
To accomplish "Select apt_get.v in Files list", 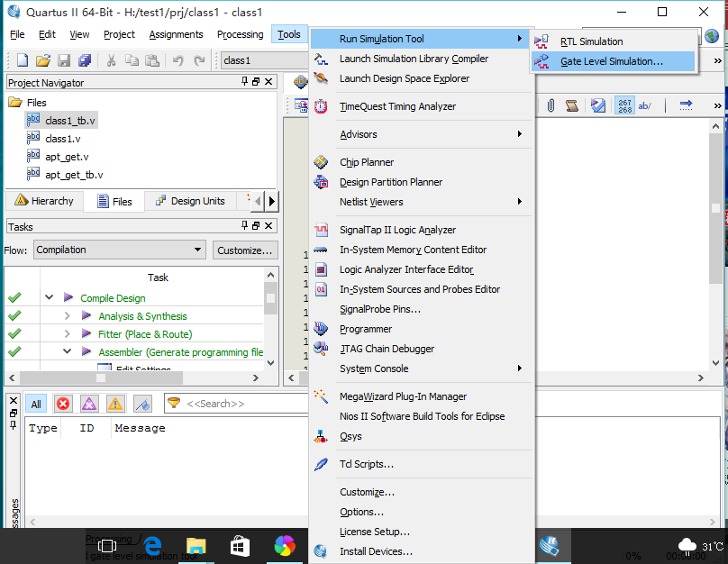I will (67, 157).
